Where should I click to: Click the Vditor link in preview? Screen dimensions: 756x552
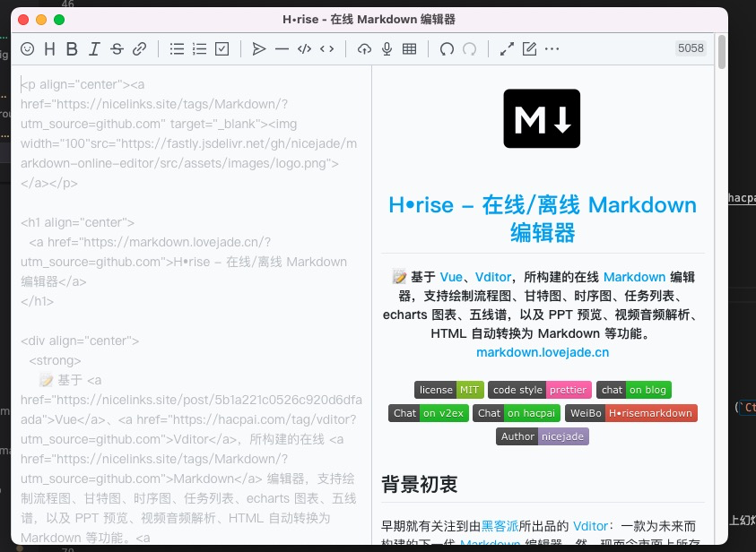pyautogui.click(x=493, y=277)
